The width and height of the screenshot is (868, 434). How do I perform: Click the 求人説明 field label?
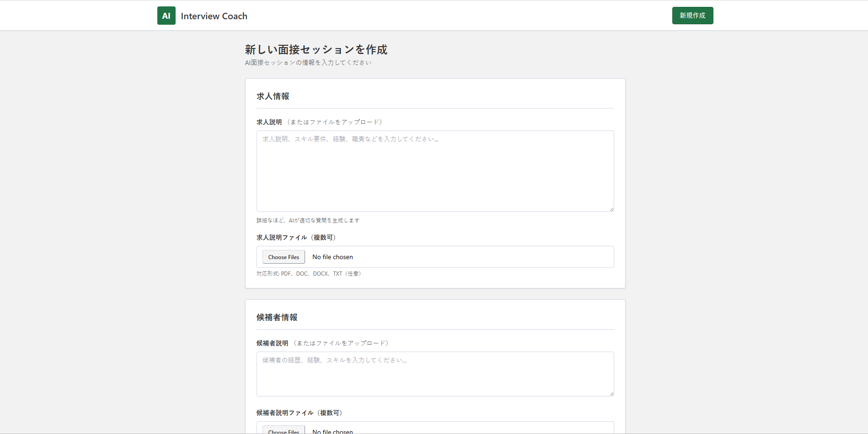click(269, 122)
